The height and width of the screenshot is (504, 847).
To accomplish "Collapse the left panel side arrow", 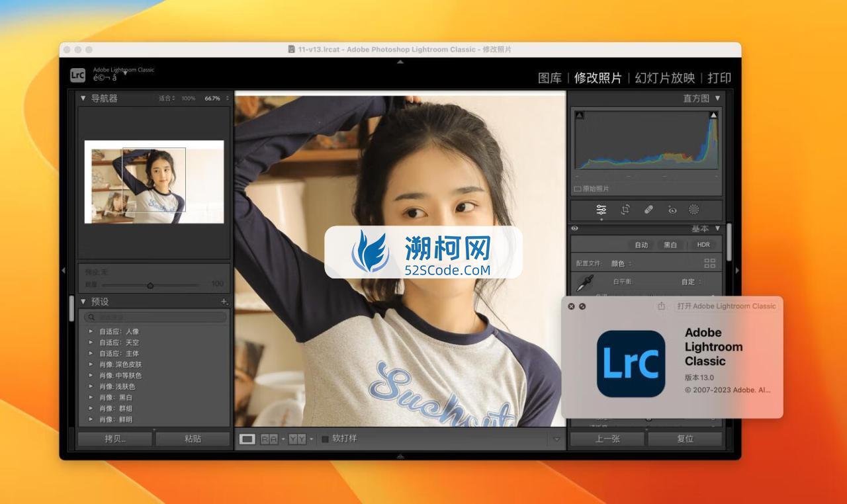I will point(64,271).
